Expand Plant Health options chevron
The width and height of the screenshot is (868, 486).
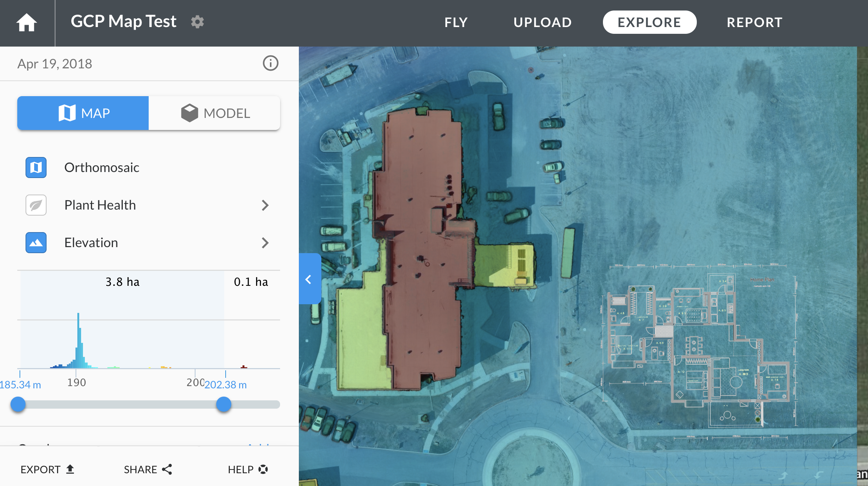click(x=265, y=205)
